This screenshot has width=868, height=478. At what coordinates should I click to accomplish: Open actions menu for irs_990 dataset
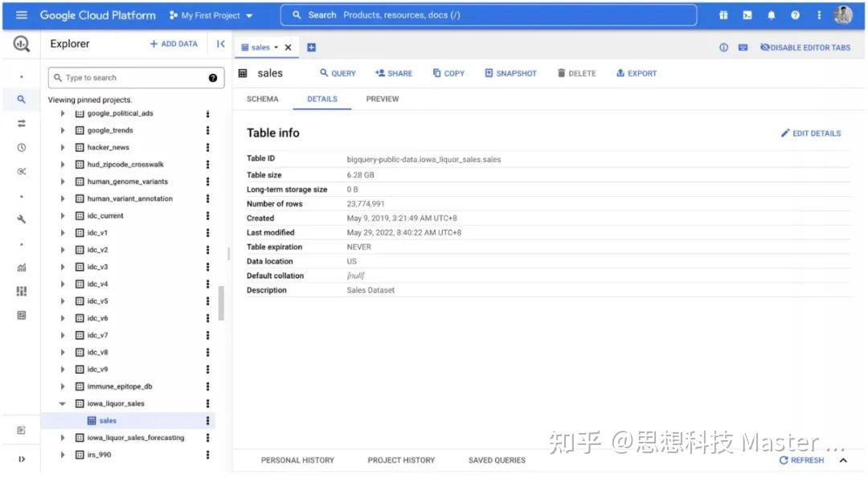(x=207, y=455)
